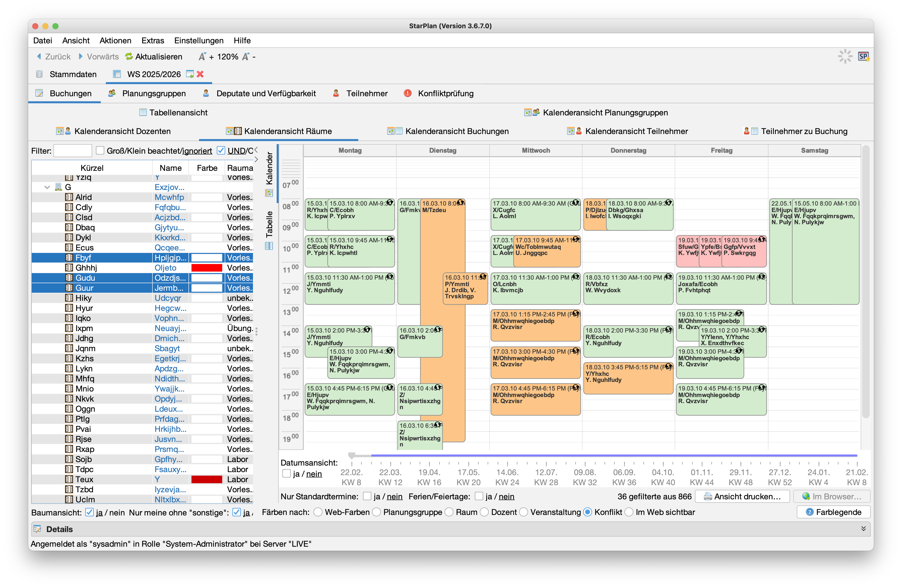Expand the Details panel chevron

pyautogui.click(x=863, y=529)
